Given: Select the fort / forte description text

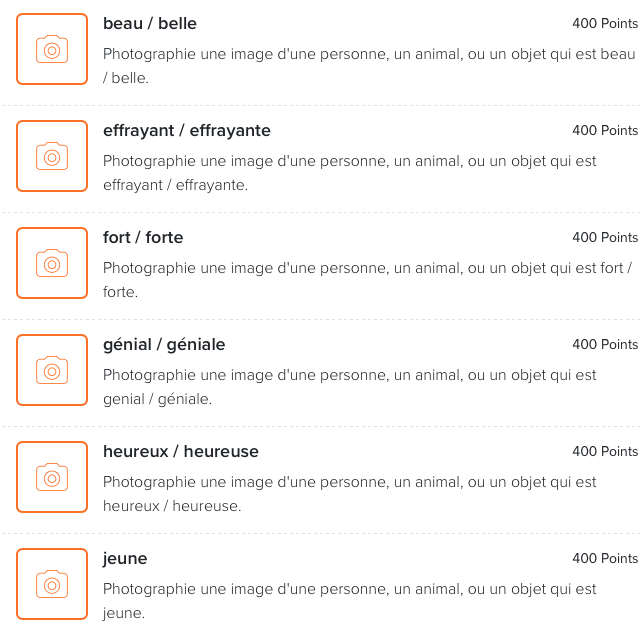Looking at the screenshot, I should [367, 280].
